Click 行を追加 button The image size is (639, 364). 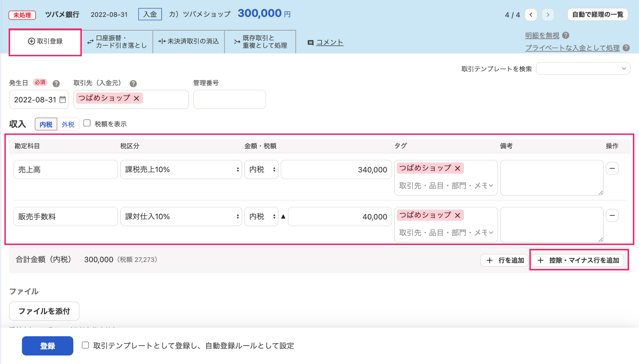[x=505, y=260]
